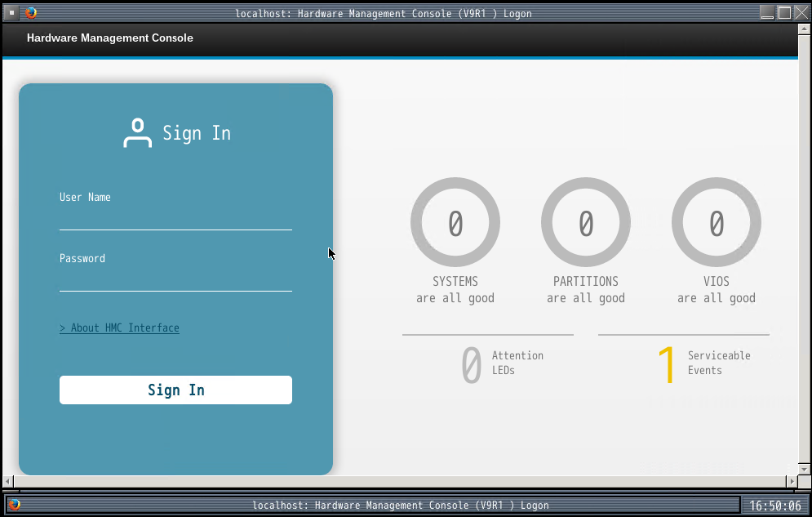Select the Logon window entry in taskbar
The image size is (812, 517).
coord(373,505)
